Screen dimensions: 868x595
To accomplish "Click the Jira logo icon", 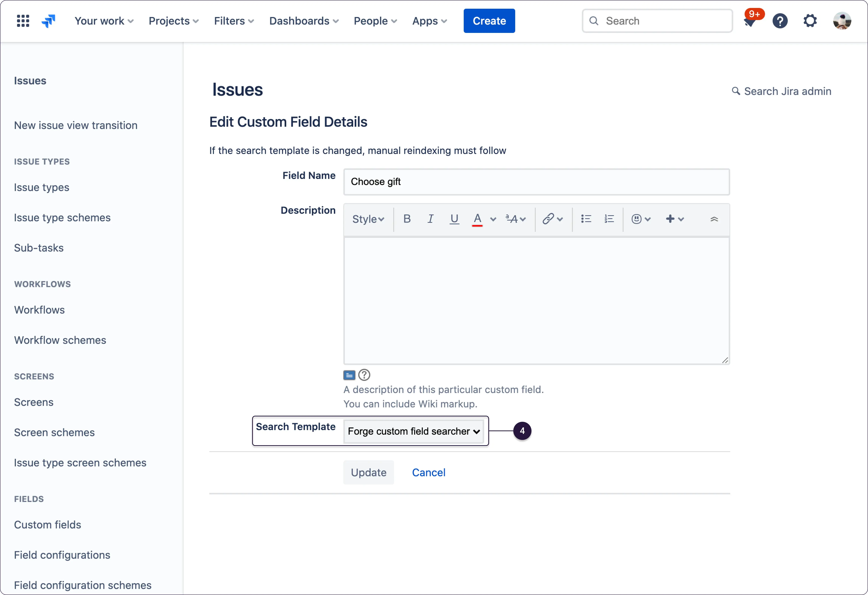I will click(48, 21).
